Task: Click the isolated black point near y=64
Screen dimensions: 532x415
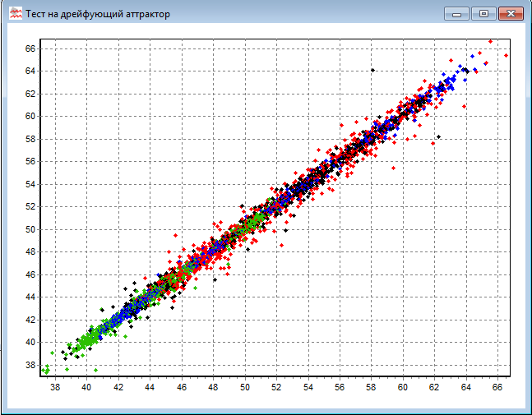Action: click(372, 70)
